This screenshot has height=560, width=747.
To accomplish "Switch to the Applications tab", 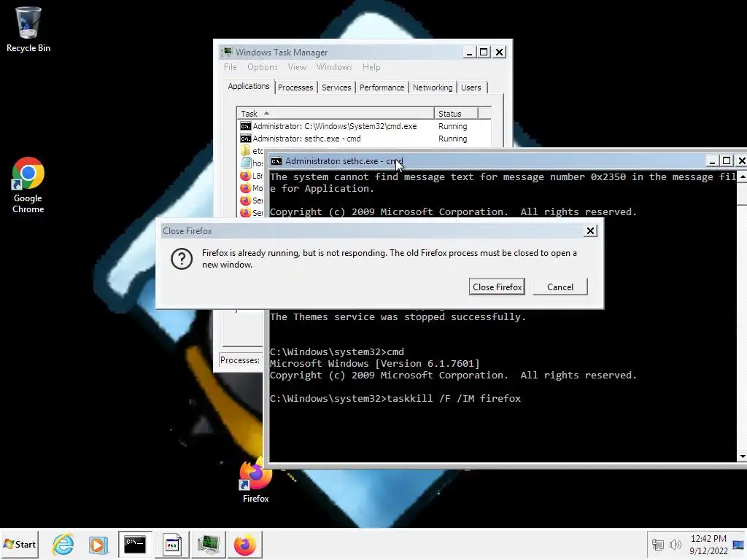I will click(248, 86).
